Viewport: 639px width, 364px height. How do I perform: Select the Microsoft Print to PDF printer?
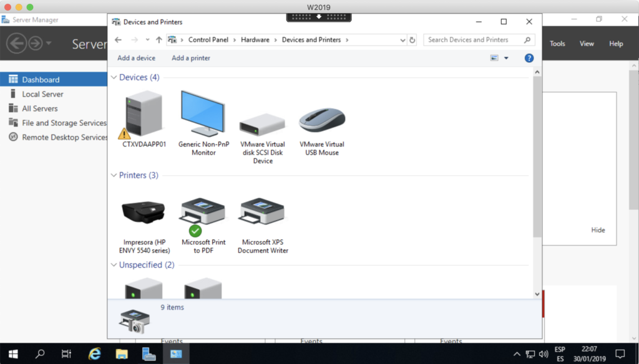click(202, 212)
